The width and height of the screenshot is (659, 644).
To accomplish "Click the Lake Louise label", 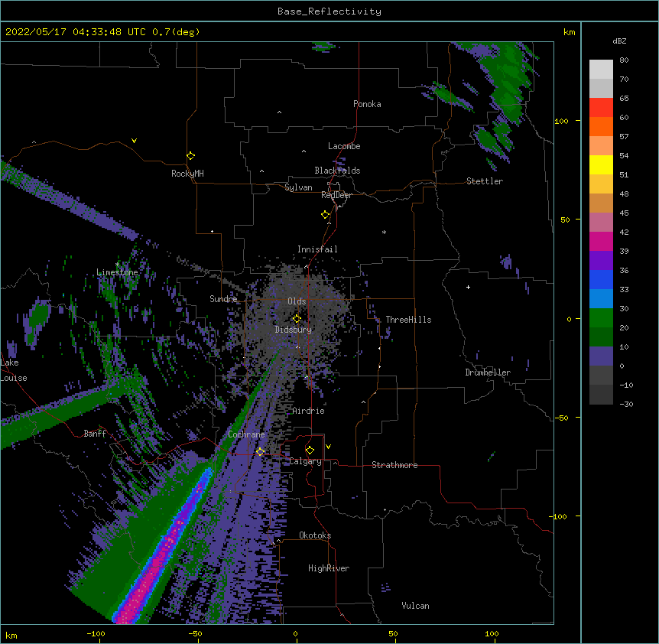I will 14,370.
